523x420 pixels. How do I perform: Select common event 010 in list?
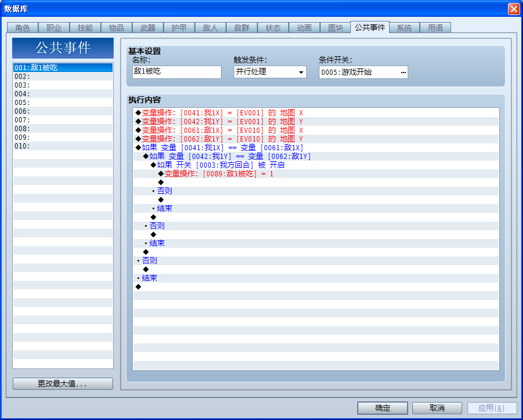coord(63,146)
